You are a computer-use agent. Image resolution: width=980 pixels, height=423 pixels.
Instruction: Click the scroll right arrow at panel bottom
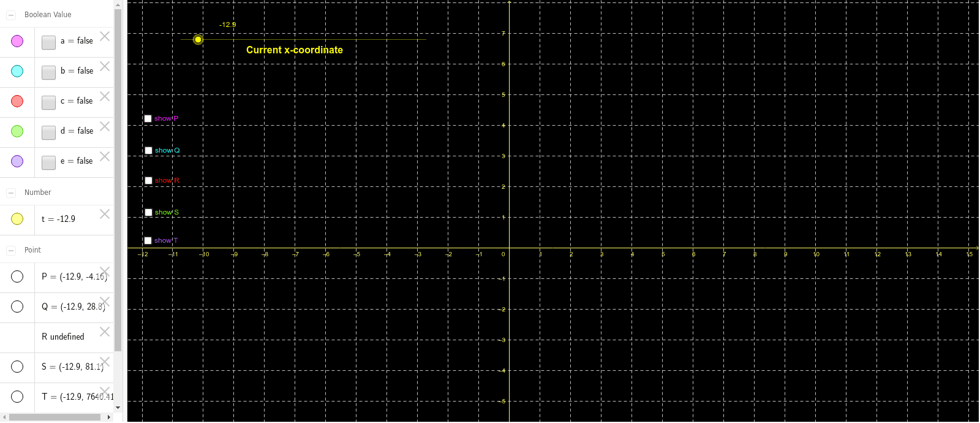click(x=109, y=417)
